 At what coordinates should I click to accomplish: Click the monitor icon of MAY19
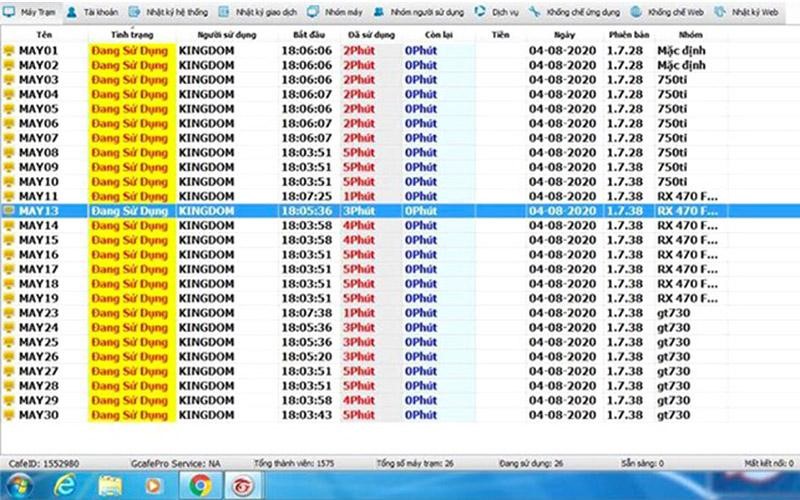pyautogui.click(x=9, y=298)
